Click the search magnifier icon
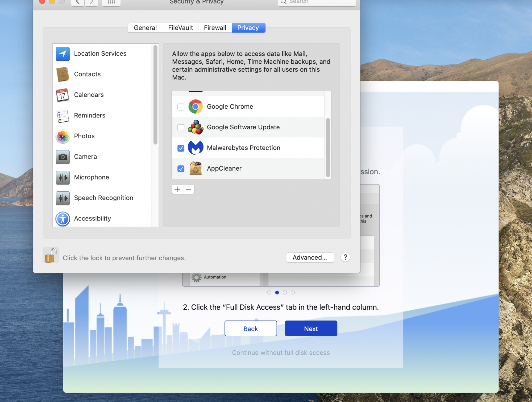The height and width of the screenshot is (402, 532). (x=284, y=2)
